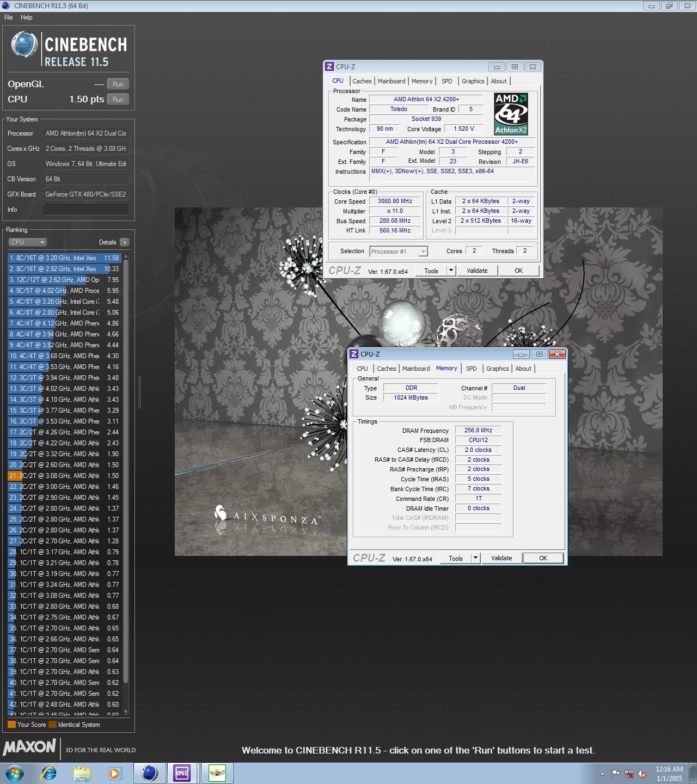This screenshot has height=784, width=697.
Task: Open the File menu
Action: 9,17
